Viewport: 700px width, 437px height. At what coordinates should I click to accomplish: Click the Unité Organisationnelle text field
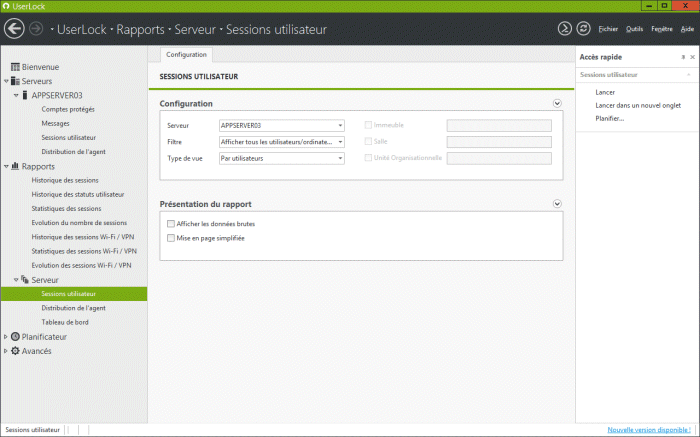(499, 158)
